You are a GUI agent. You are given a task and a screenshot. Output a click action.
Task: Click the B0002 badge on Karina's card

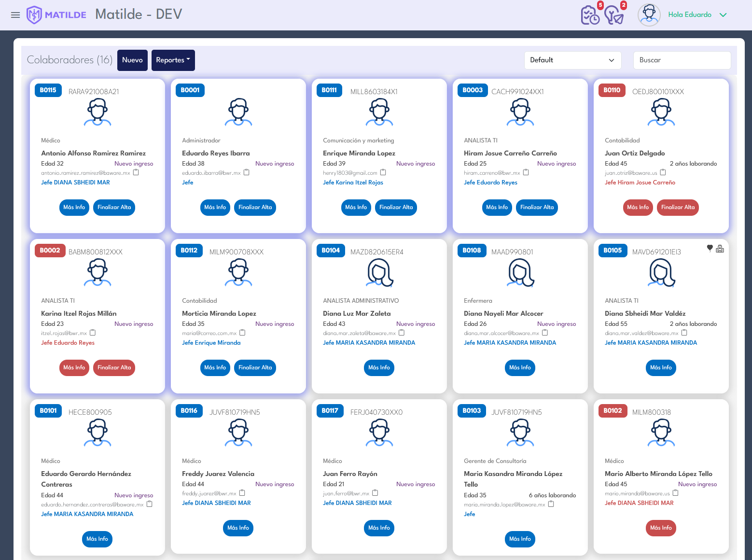pos(50,251)
